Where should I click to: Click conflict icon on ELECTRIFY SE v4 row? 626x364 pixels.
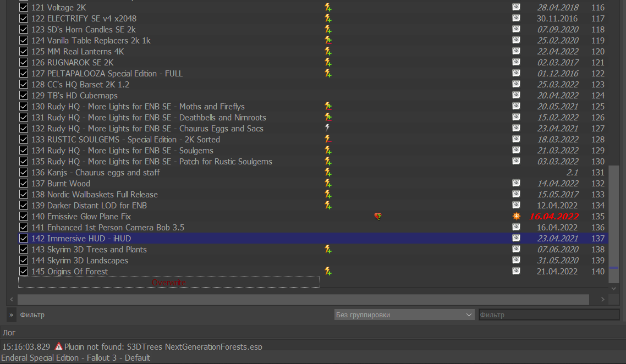tap(328, 18)
